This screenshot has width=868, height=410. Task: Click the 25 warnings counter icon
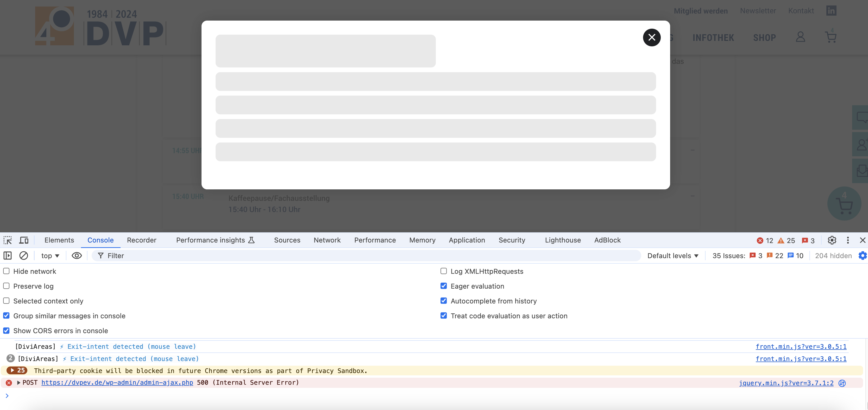(x=786, y=240)
